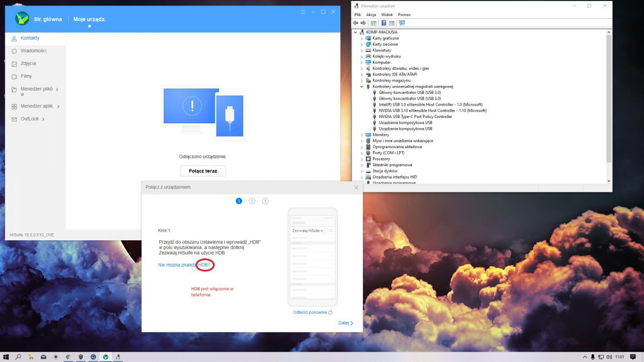Expand Menedżer aplik. chevron in sidebar
The width and height of the screenshot is (644, 362).
[58, 106]
